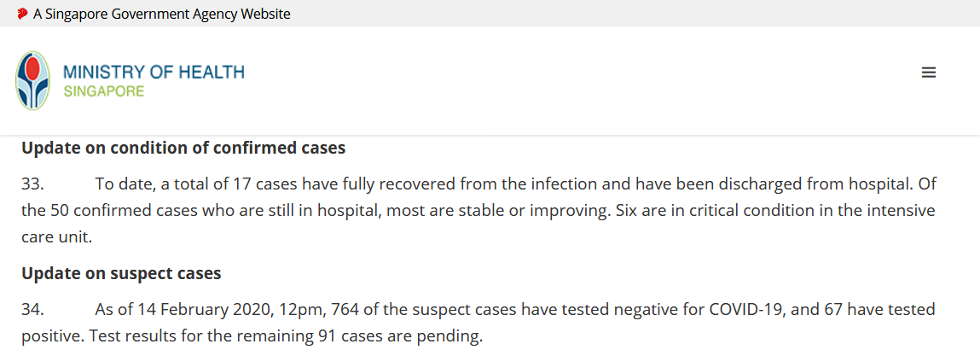Click the gray government banner bar
980x350 pixels.
coord(490,13)
